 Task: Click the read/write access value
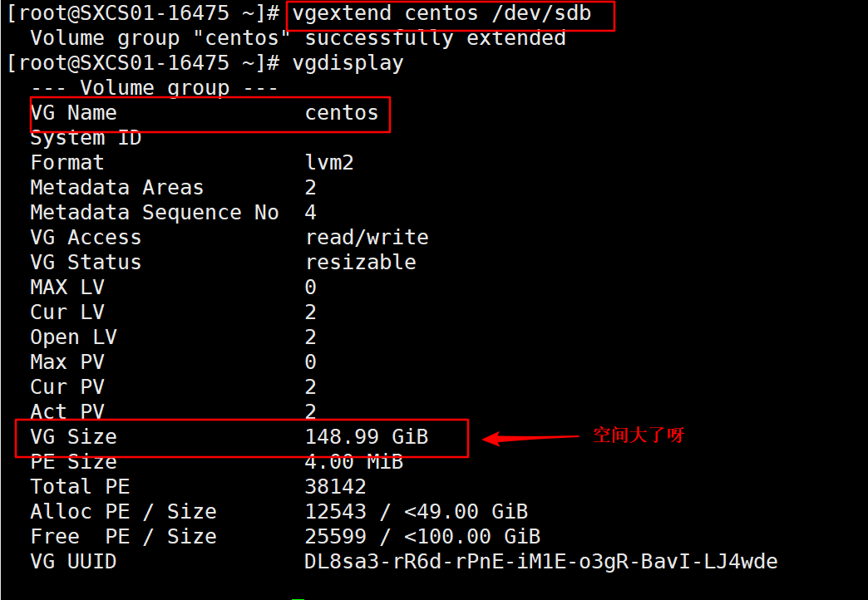pyautogui.click(x=367, y=238)
